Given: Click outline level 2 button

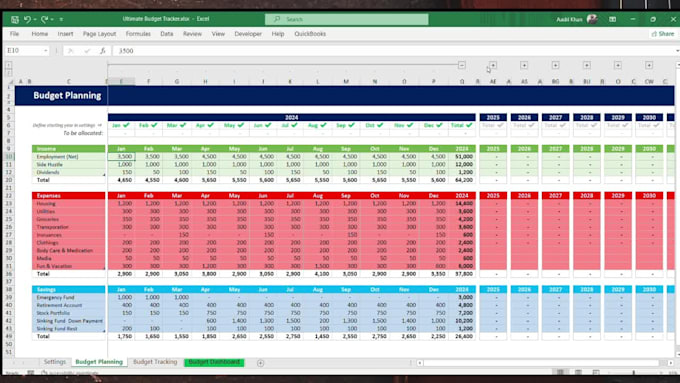Looking at the screenshot, I should (8, 73).
